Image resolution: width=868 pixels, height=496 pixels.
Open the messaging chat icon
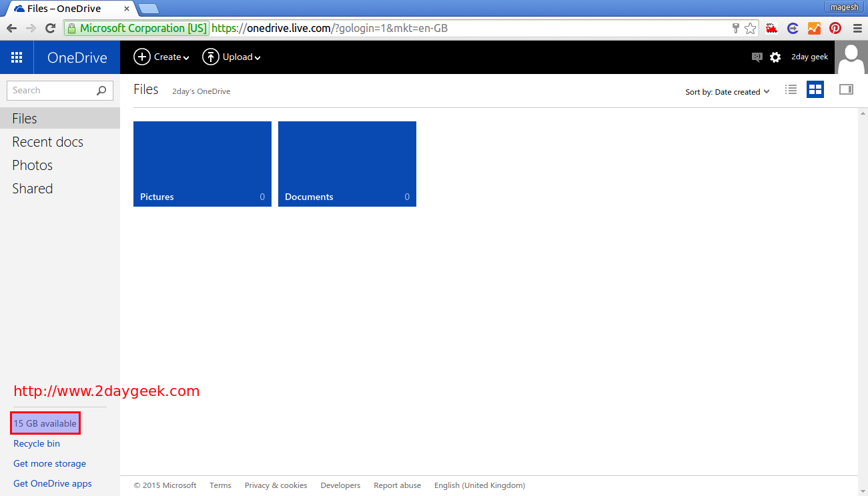pyautogui.click(x=757, y=57)
